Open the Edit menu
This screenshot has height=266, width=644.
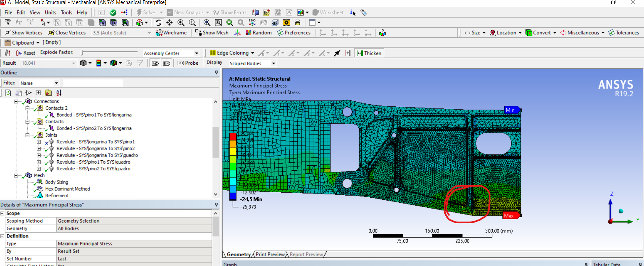pyautogui.click(x=21, y=12)
